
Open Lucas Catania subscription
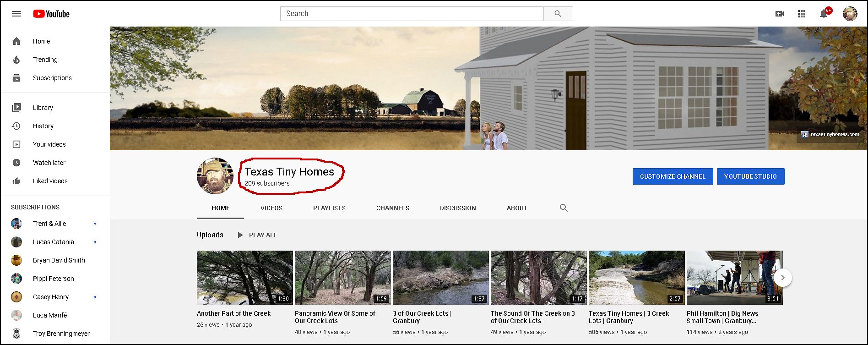(55, 242)
